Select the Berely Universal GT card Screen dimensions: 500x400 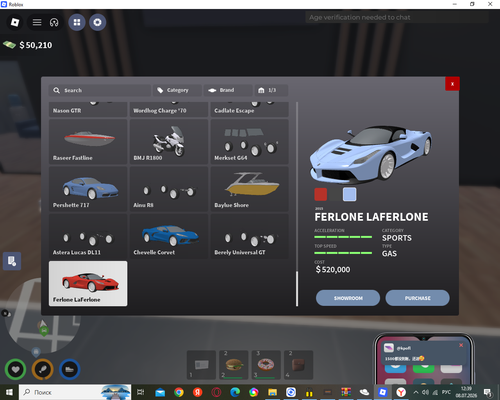point(249,236)
